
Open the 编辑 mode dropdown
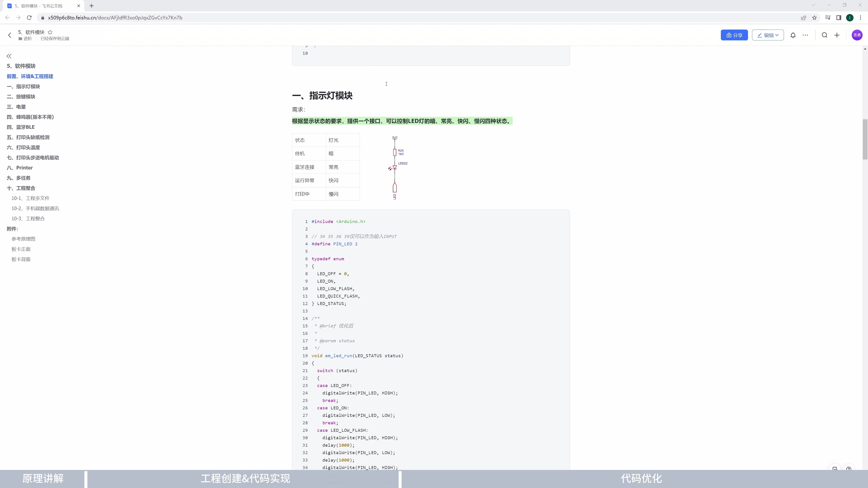coord(768,35)
